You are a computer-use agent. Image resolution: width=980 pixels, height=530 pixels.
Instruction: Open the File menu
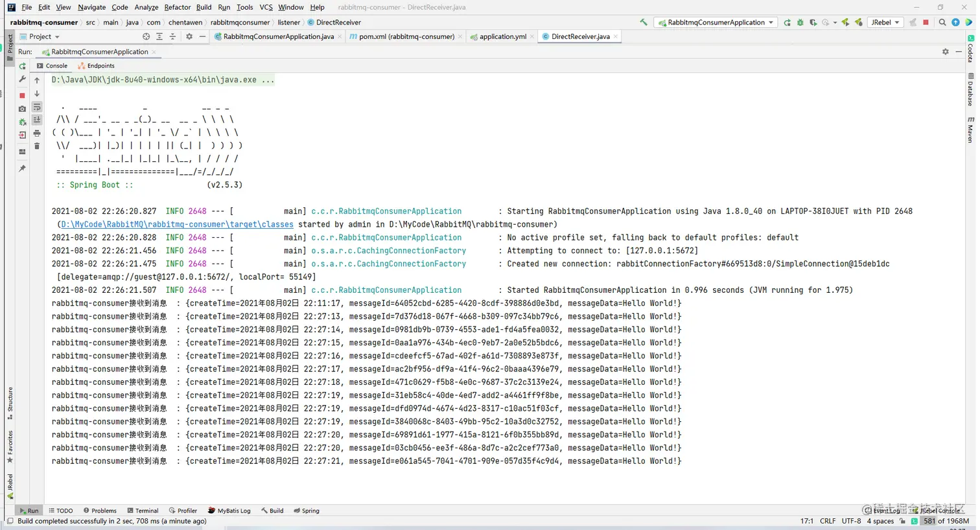pos(27,7)
